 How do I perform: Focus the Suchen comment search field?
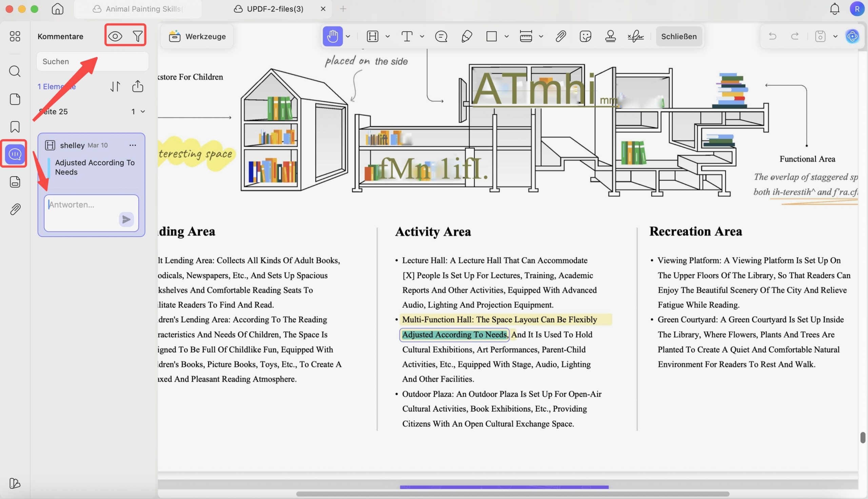coord(93,61)
